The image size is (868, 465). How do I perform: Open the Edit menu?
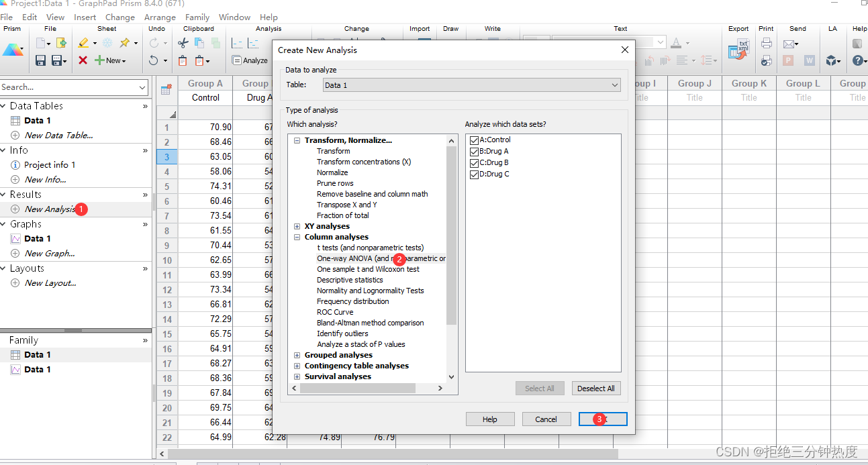point(30,17)
